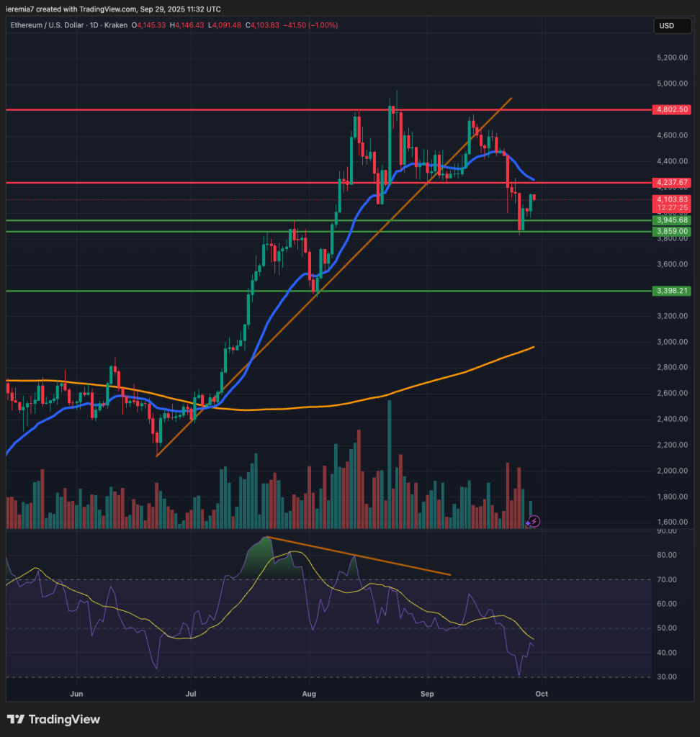The height and width of the screenshot is (737, 700).
Task: Click the TradingView logo at bottom left
Action: pos(53,719)
